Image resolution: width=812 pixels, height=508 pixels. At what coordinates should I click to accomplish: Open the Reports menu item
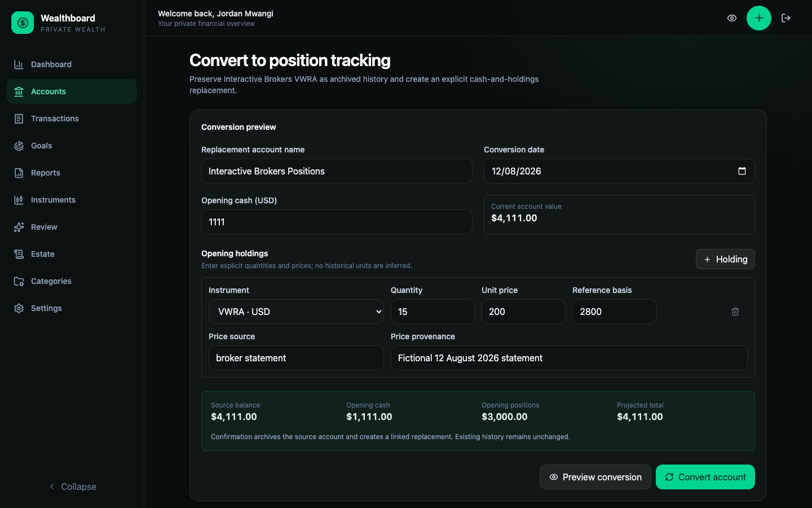72,173
